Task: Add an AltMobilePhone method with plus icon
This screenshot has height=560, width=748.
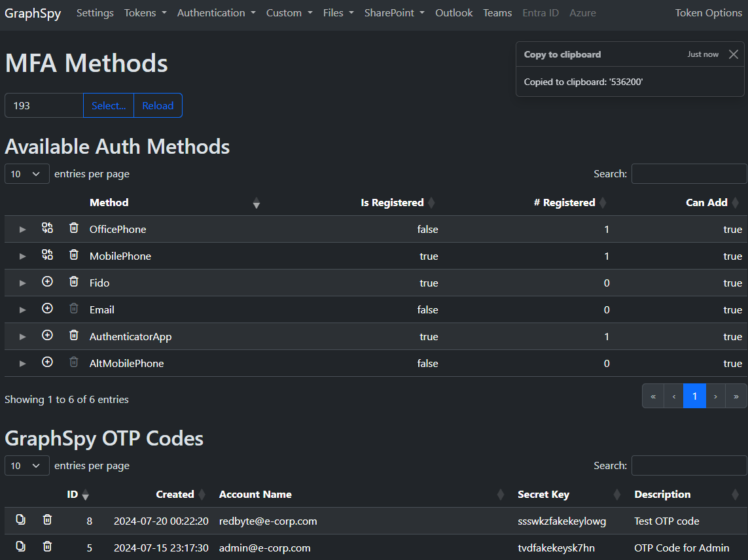Action: 47,362
